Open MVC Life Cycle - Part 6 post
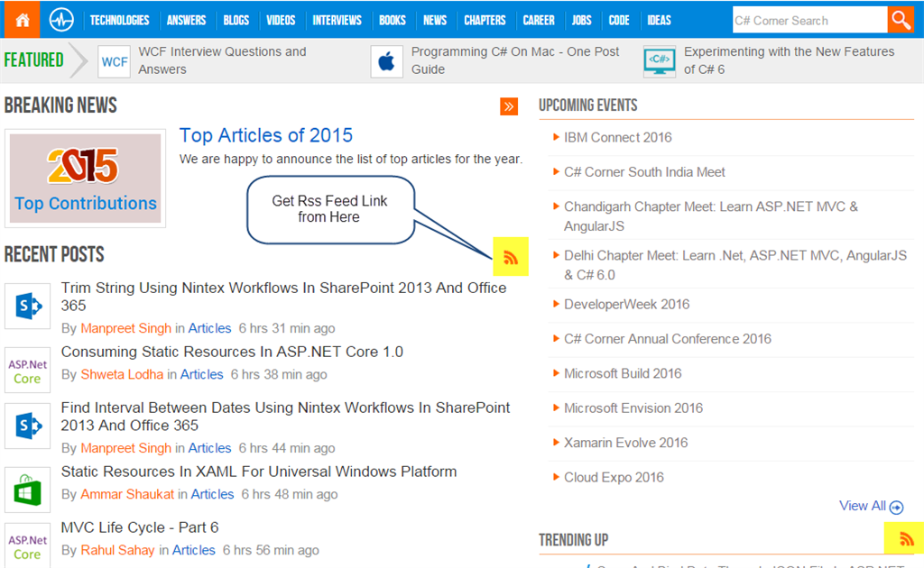 click(x=140, y=527)
